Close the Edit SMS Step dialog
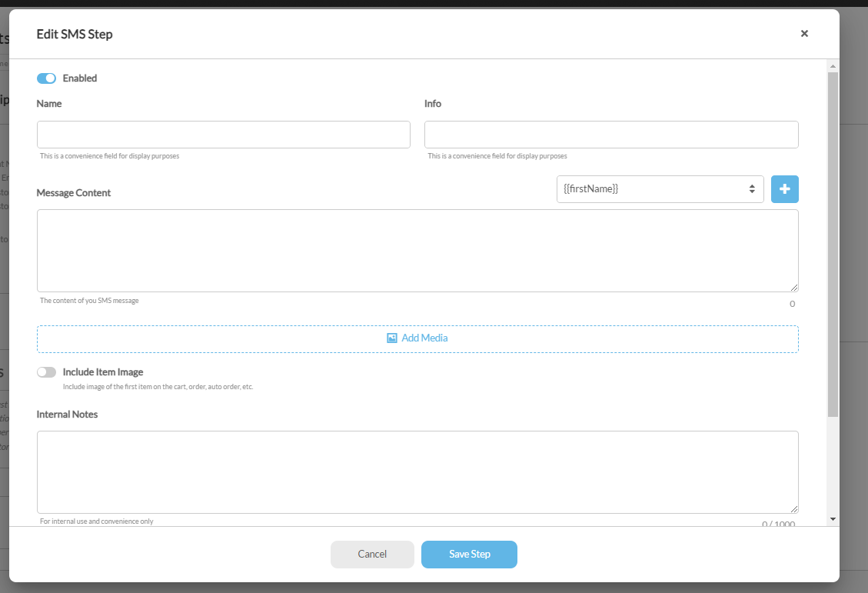The height and width of the screenshot is (593, 868). (x=804, y=34)
